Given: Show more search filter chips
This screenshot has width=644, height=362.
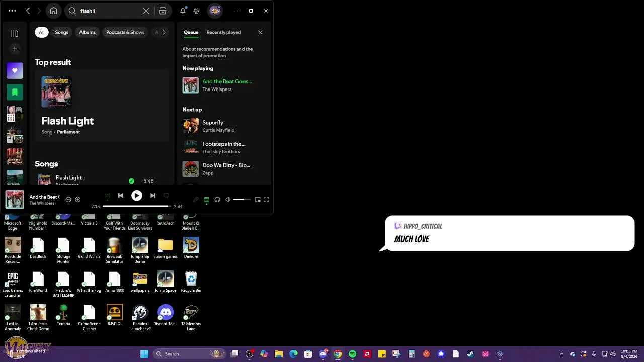Looking at the screenshot, I should click(164, 32).
